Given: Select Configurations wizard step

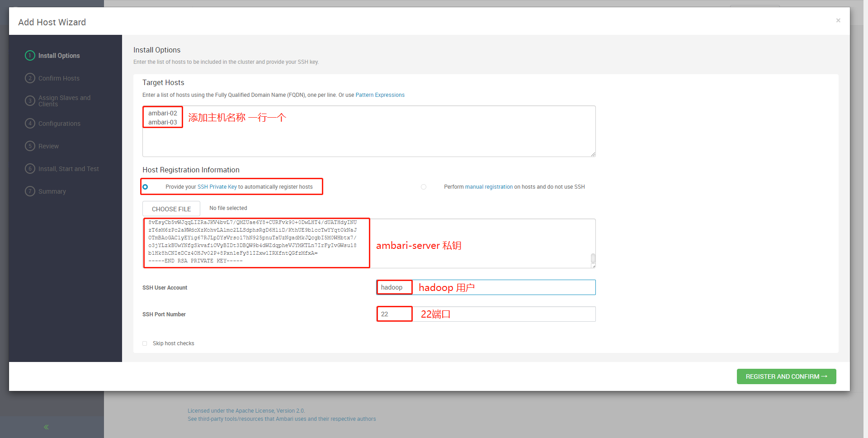Looking at the screenshot, I should point(59,124).
